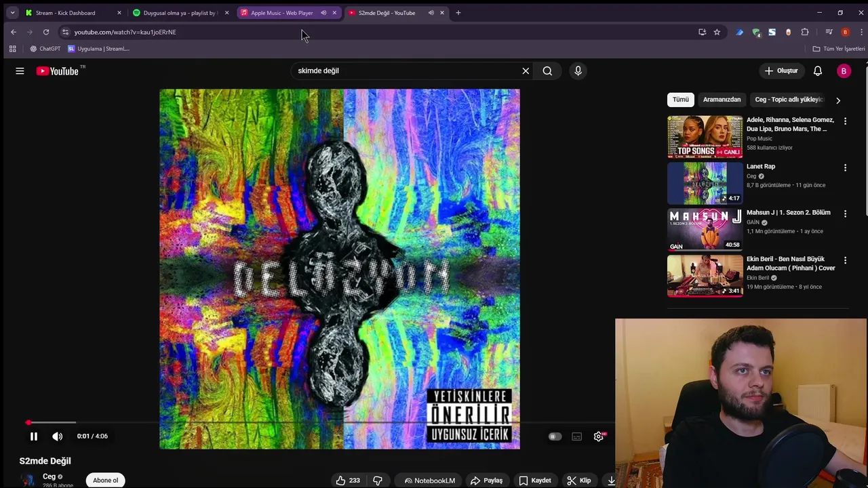Open the site info icon in address bar
The height and width of the screenshot is (488, 868).
65,32
